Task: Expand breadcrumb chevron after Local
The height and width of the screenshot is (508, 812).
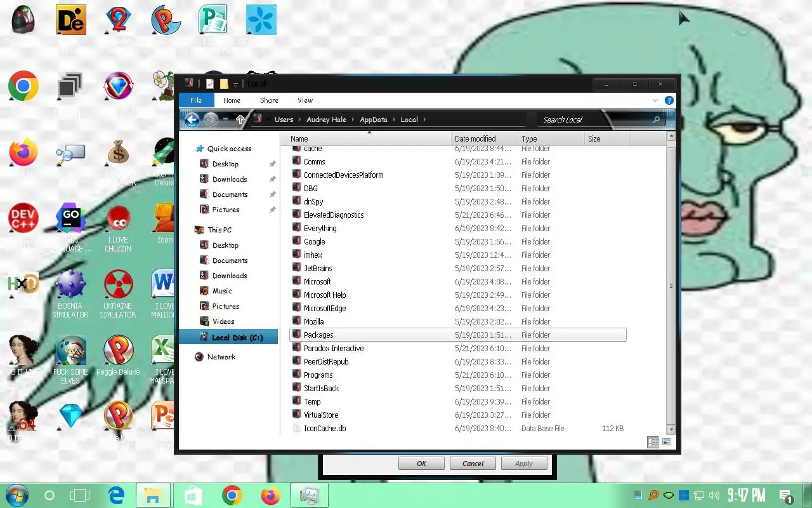Action: click(x=424, y=119)
